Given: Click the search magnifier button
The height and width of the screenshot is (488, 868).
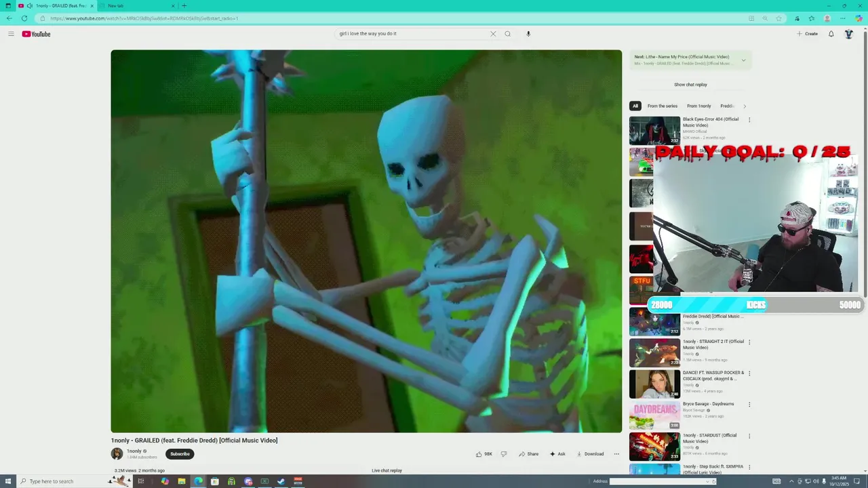Looking at the screenshot, I should (507, 34).
